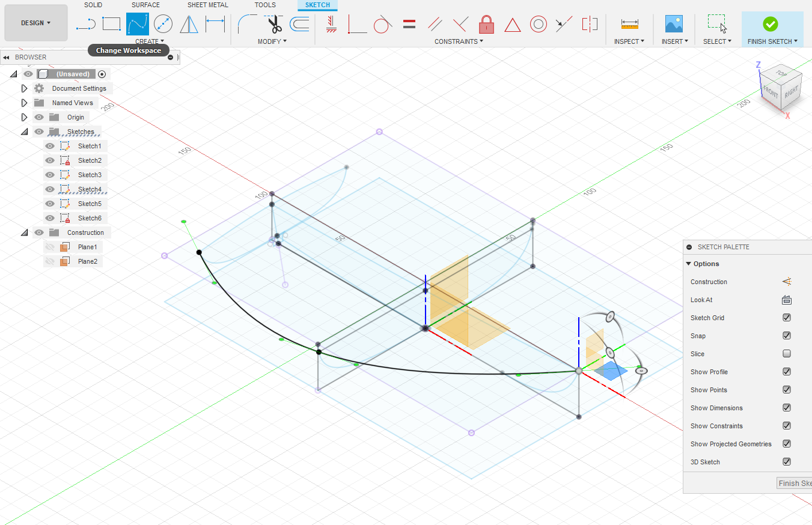
Task: Toggle the Snap checkbox
Action: coord(787,336)
